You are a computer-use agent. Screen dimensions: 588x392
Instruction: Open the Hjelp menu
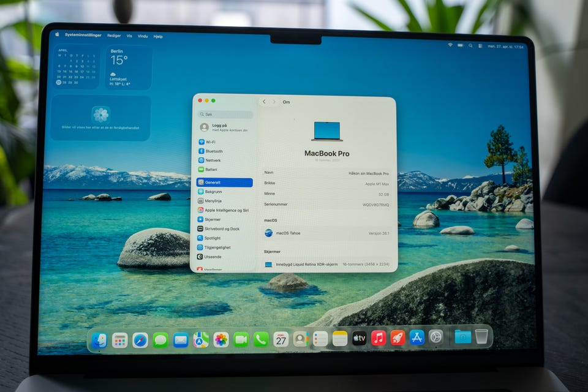click(x=158, y=37)
